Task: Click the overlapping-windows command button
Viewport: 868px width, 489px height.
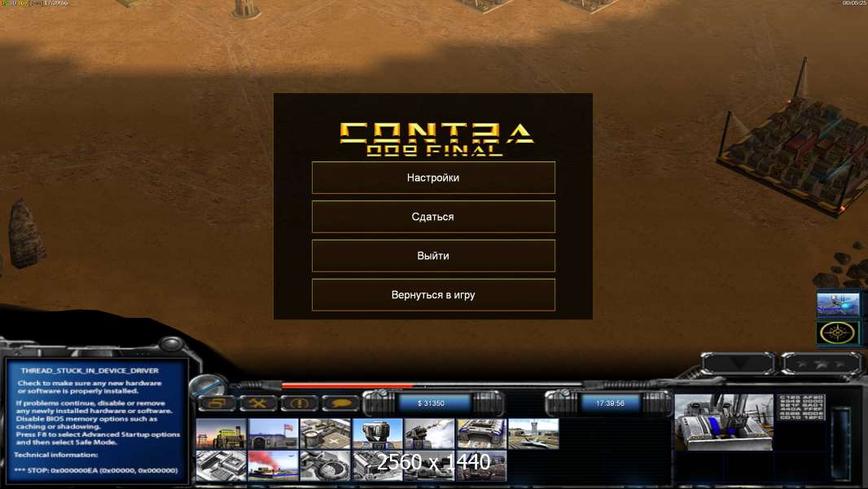Action: point(217,403)
